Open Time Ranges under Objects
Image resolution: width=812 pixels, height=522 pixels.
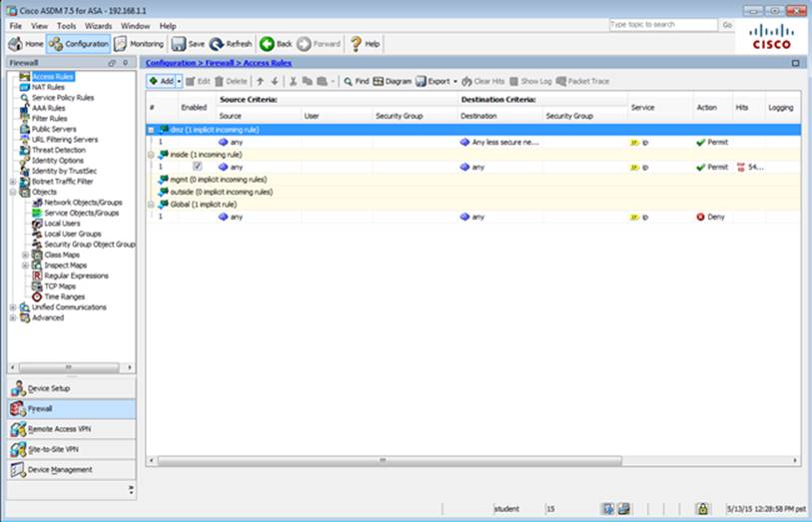64,296
